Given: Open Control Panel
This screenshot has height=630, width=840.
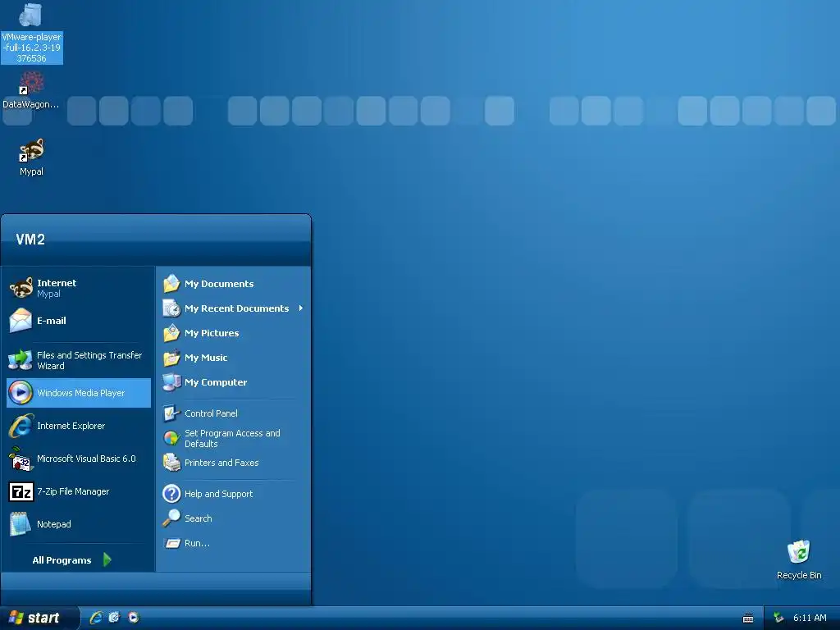Looking at the screenshot, I should click(233, 413).
